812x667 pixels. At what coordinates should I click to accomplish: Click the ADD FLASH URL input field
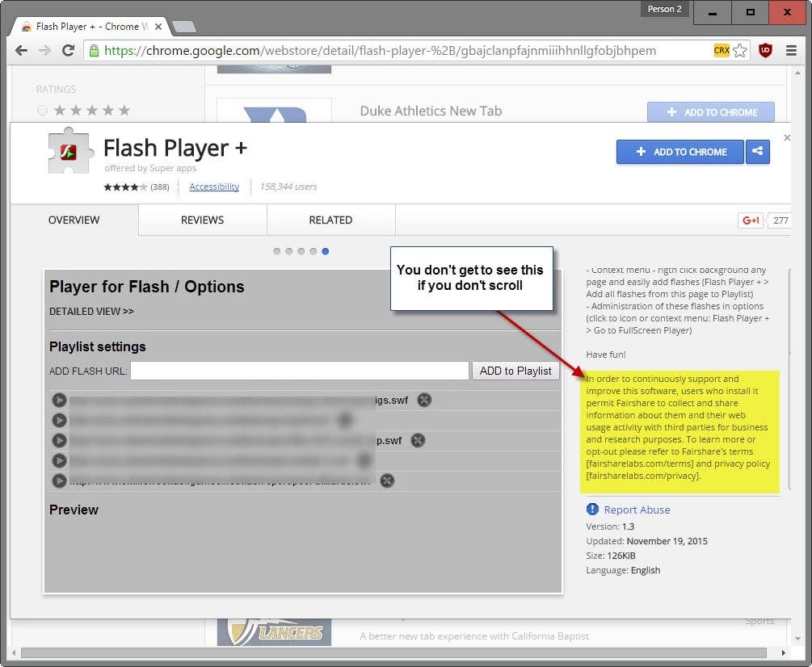click(x=299, y=371)
